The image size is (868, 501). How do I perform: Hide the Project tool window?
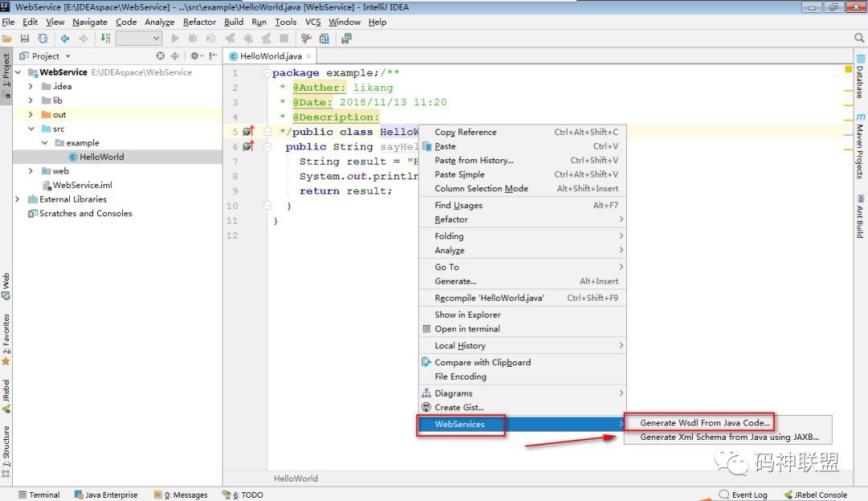click(213, 56)
